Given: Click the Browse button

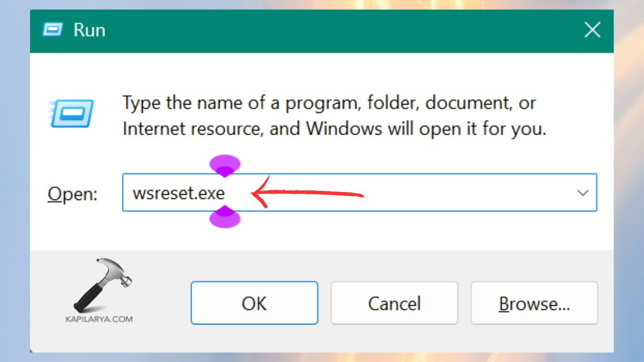Looking at the screenshot, I should 534,303.
